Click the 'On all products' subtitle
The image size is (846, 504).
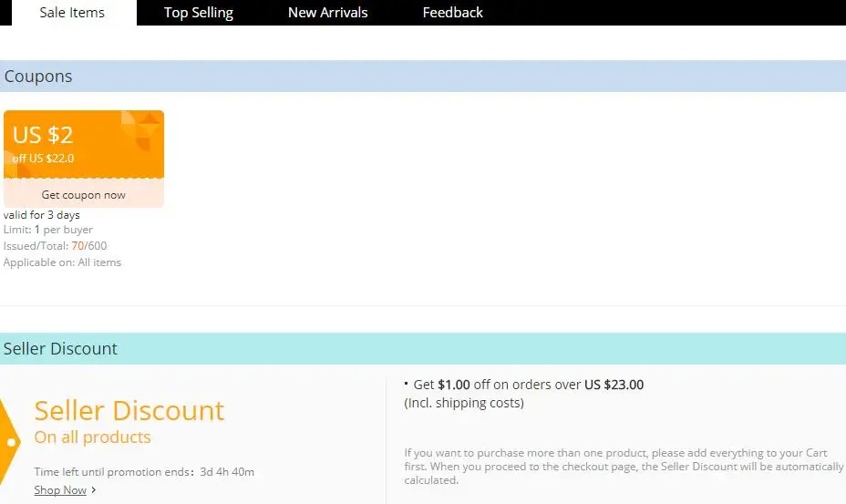(x=92, y=437)
